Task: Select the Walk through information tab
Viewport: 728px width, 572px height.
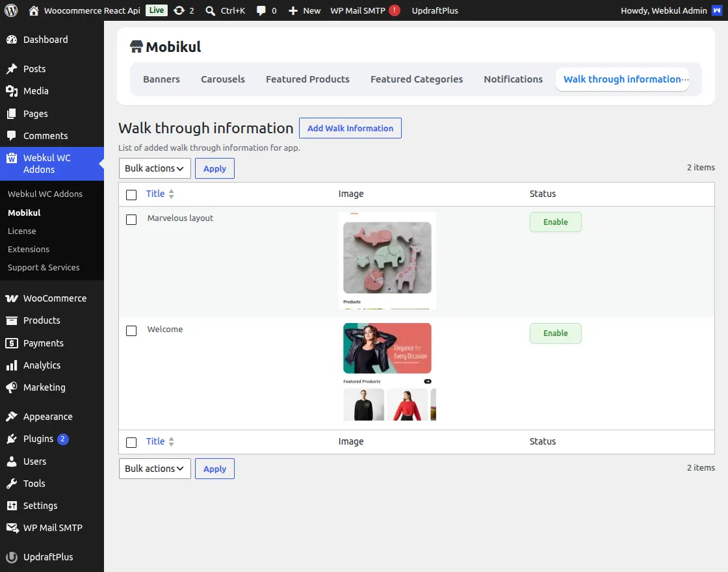Action: (622, 79)
